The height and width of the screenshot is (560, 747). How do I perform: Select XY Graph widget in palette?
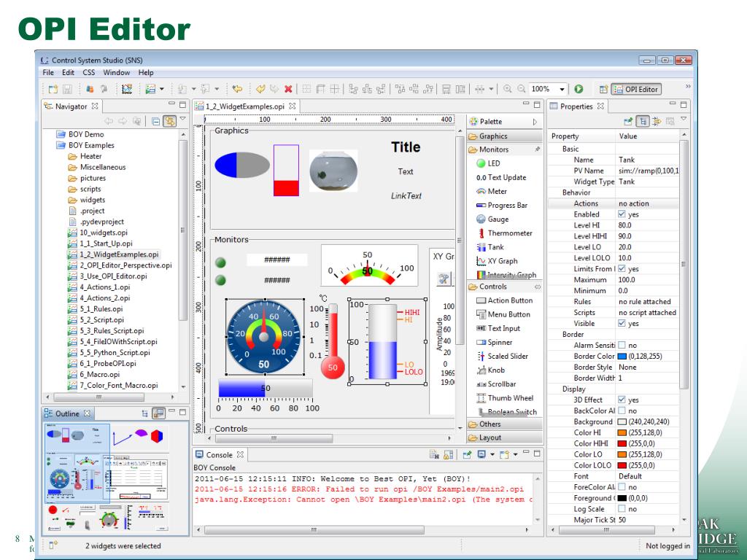coord(497,261)
